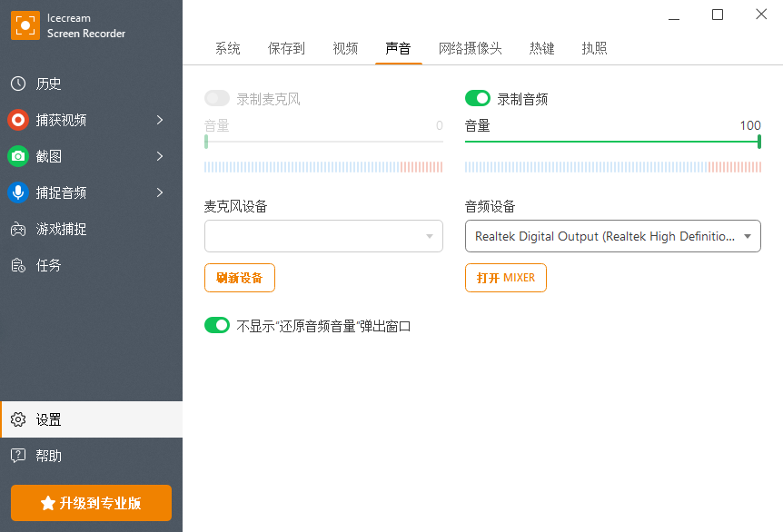783x532 pixels.
Task: Click the History clock icon in sidebar
Action: 18,84
